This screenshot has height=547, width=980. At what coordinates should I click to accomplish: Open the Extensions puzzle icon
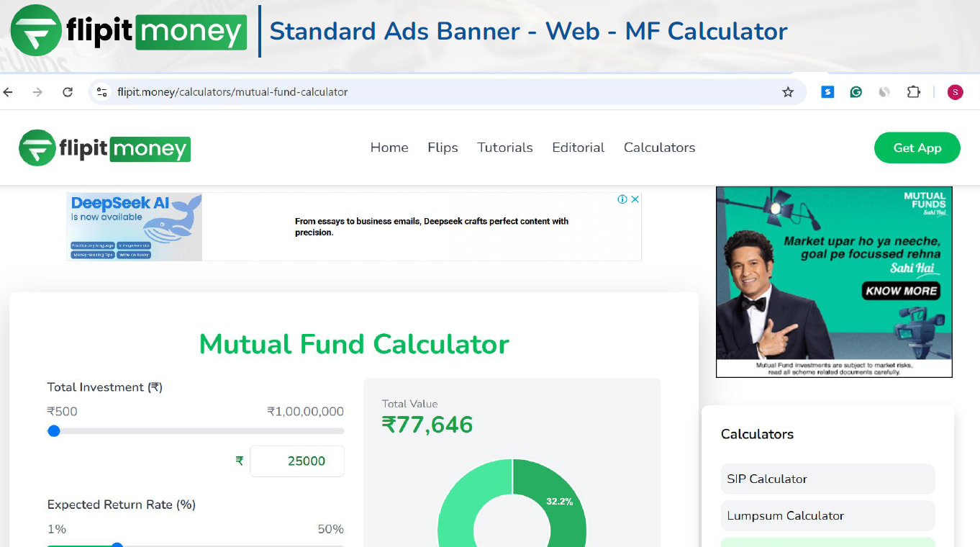(x=913, y=92)
